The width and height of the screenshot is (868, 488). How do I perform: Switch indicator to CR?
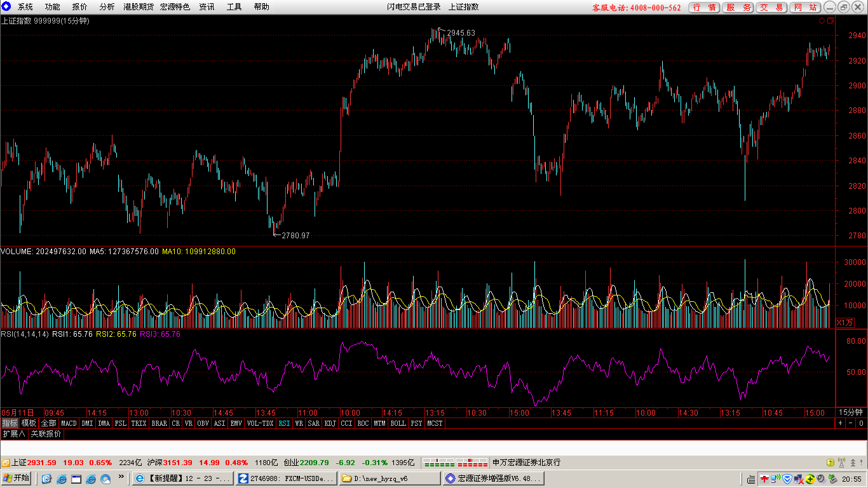click(x=176, y=423)
